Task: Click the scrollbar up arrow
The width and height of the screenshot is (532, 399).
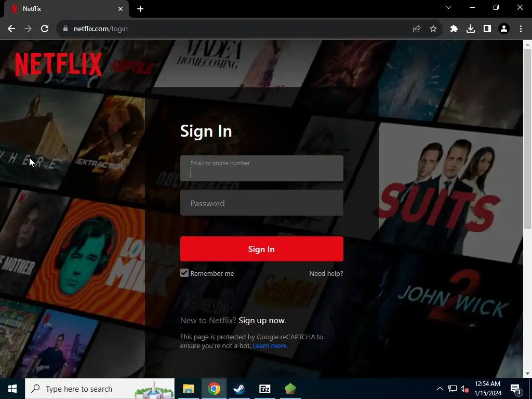Action: click(528, 44)
